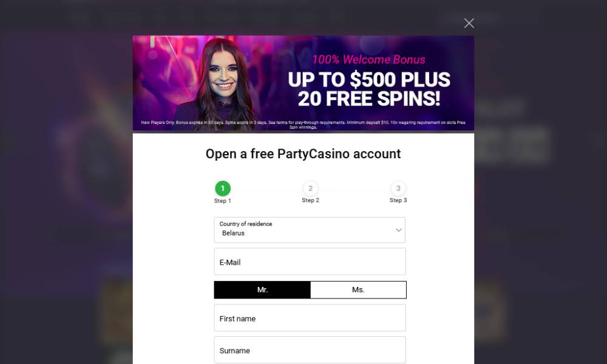The image size is (607, 364).
Task: Focus the E-Mail input field
Action: tap(310, 261)
